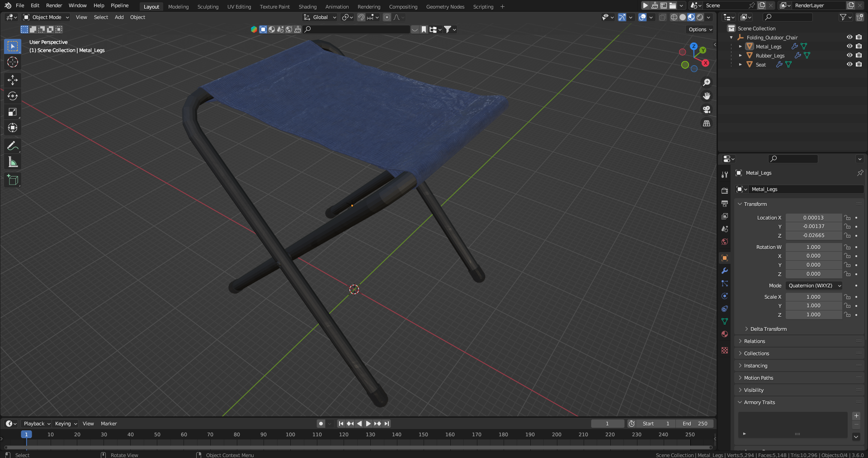Image resolution: width=868 pixels, height=458 pixels.
Task: Toggle X-ray display in viewport header
Action: (662, 17)
